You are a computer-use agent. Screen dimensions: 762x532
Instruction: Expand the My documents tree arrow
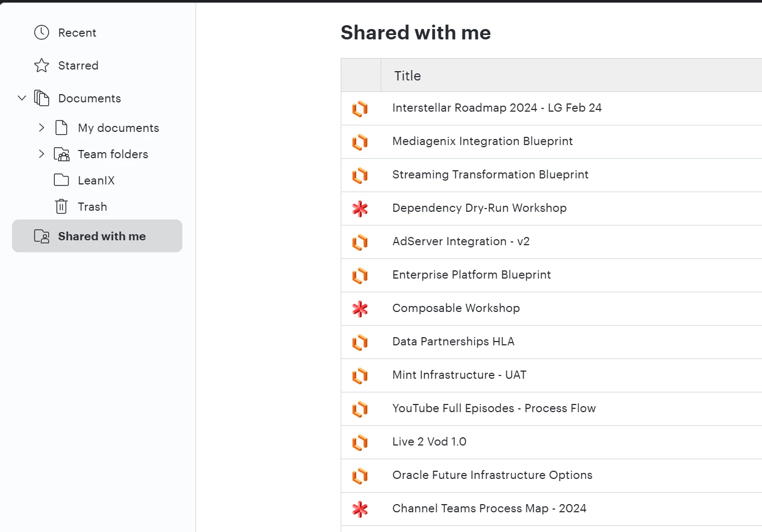[x=42, y=128]
